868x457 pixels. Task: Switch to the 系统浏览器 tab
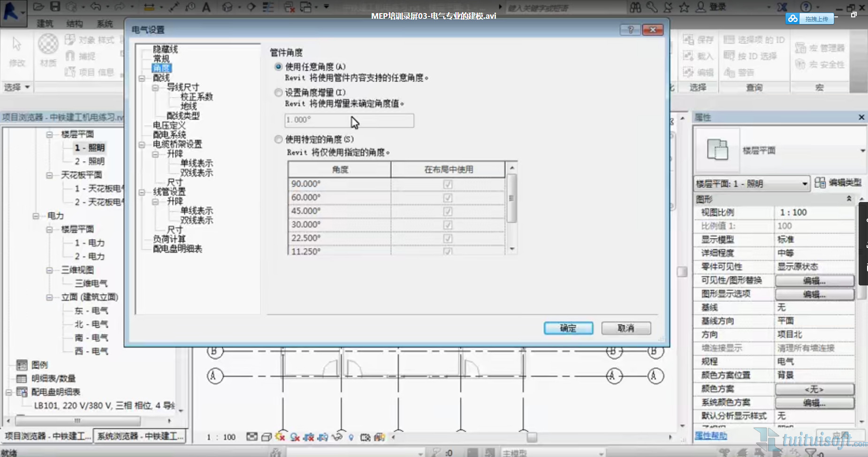coord(139,436)
